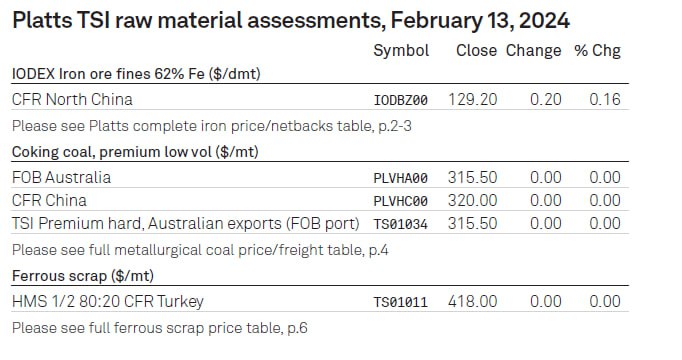Select the CFR North China row label
The width and height of the screenshot is (682, 360).
pyautogui.click(x=72, y=100)
